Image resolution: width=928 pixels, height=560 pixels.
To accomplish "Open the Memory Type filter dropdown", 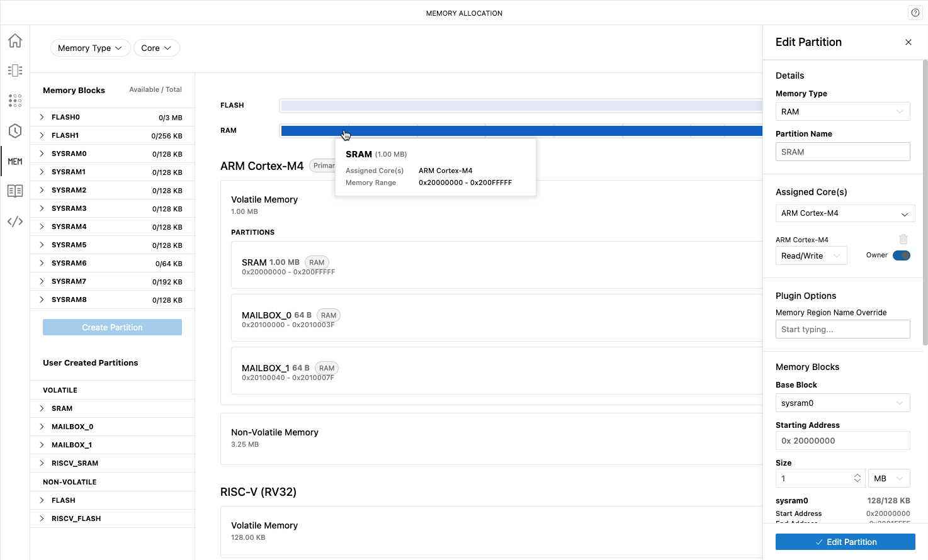I will tap(90, 48).
